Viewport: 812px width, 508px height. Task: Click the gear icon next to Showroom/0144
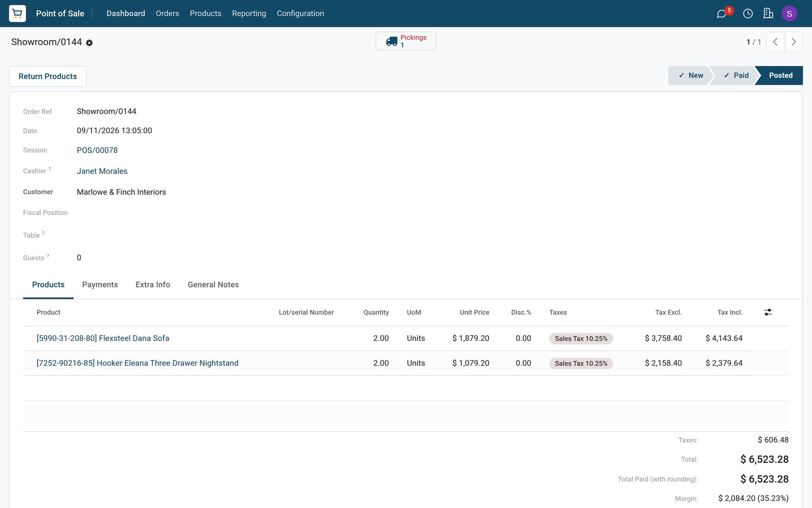pyautogui.click(x=89, y=43)
